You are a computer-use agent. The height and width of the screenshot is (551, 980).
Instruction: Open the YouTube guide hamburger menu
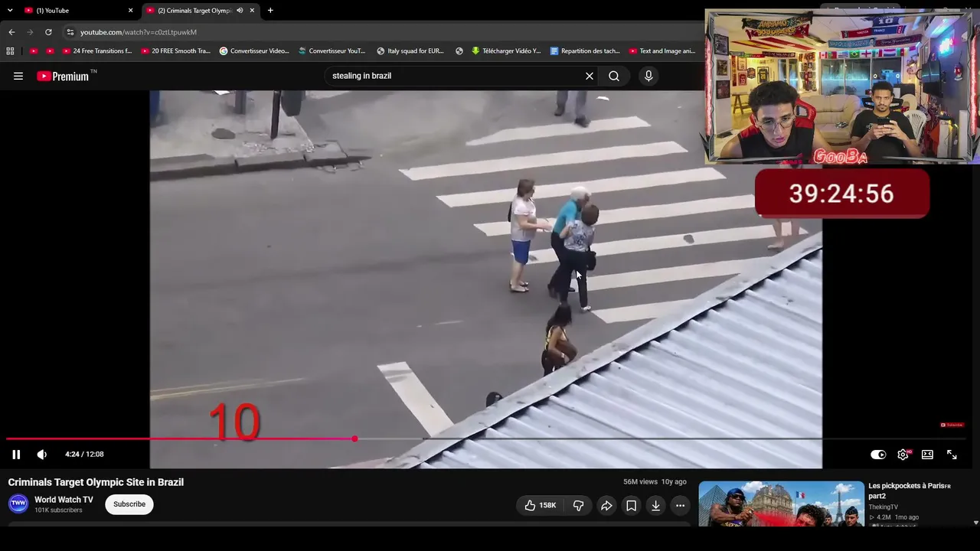18,76
